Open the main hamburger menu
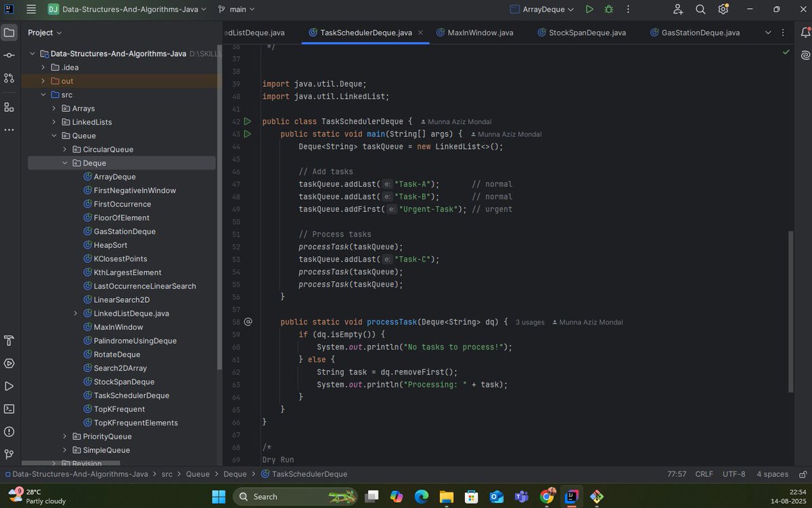 coord(31,9)
